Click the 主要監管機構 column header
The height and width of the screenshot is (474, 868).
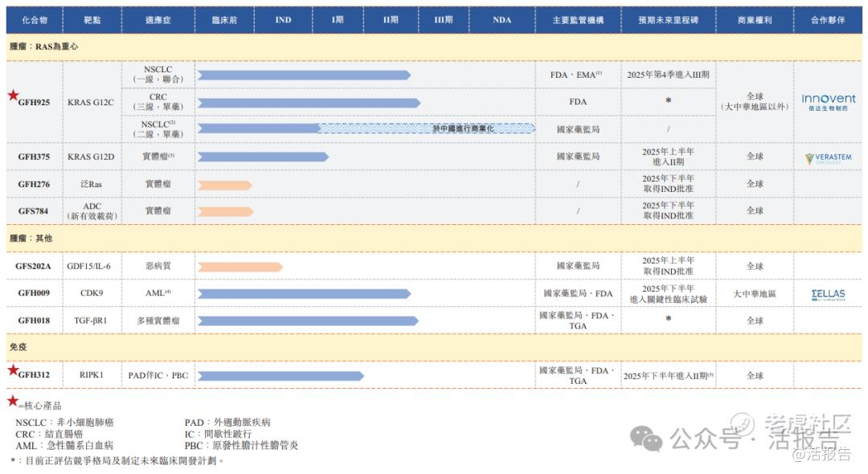click(578, 20)
